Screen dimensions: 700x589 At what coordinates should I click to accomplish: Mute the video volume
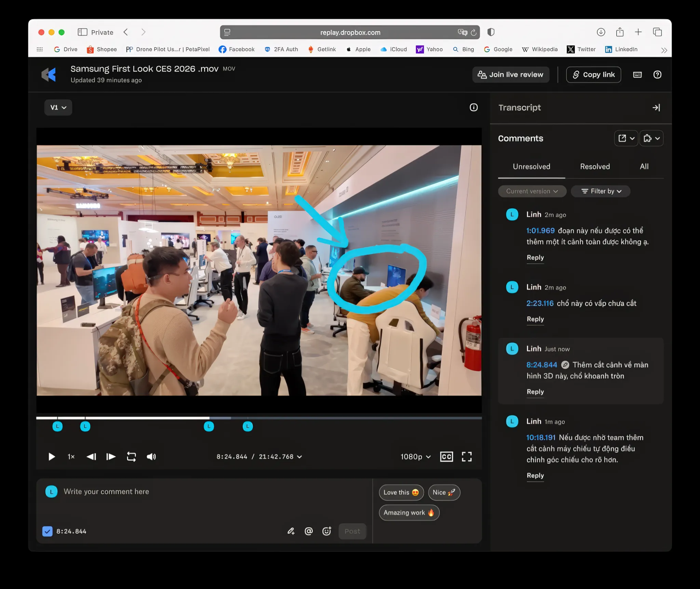151,456
